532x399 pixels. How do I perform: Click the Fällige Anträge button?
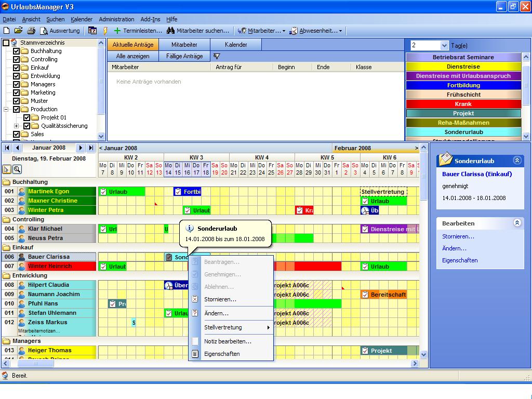click(184, 56)
